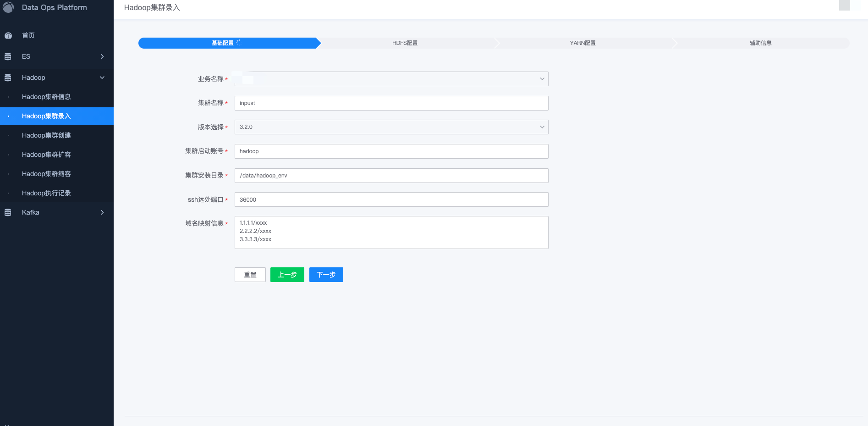Open Hadoop集群缩容 menu item
The width and height of the screenshot is (868, 426).
57,174
